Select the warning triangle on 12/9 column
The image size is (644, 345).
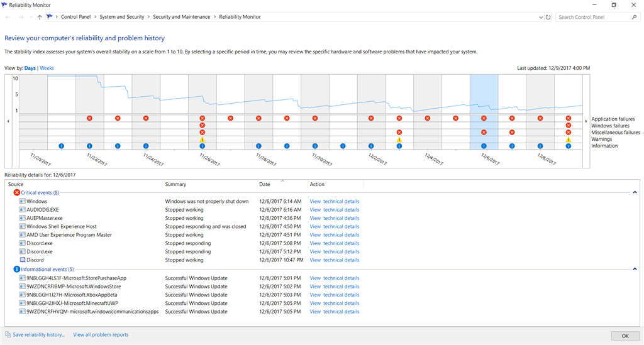(569, 140)
